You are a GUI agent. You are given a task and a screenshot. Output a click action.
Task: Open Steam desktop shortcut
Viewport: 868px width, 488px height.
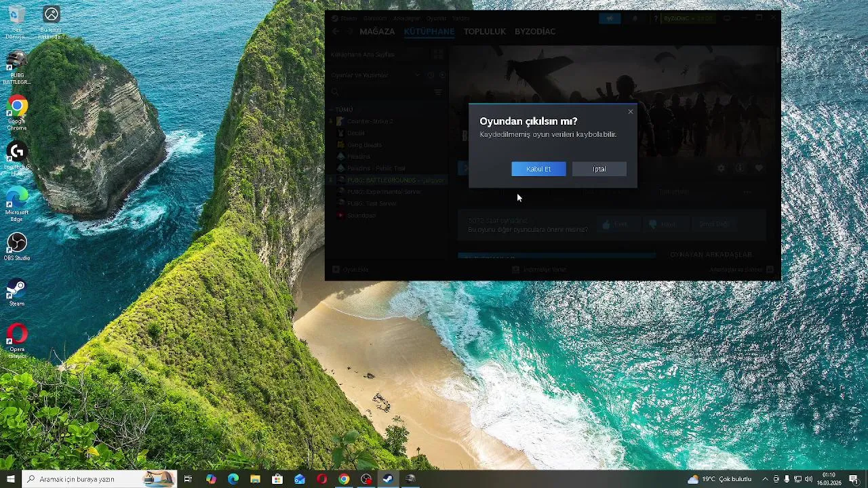point(16,293)
